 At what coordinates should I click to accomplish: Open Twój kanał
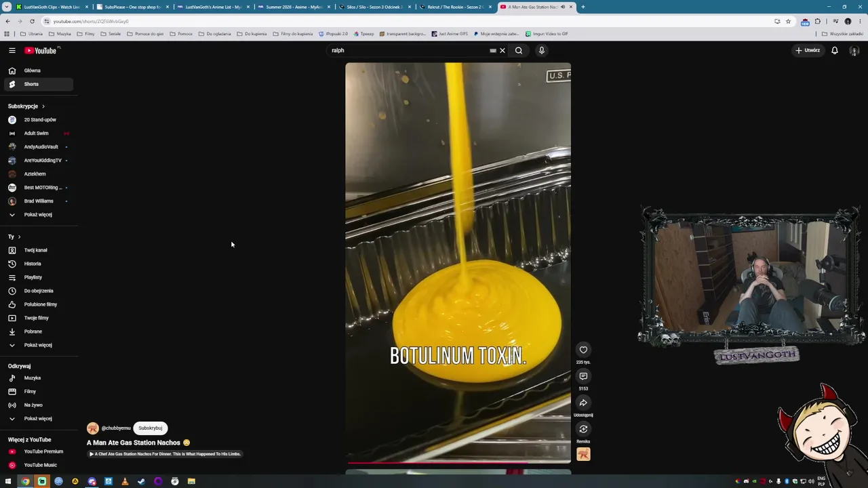tap(37, 250)
